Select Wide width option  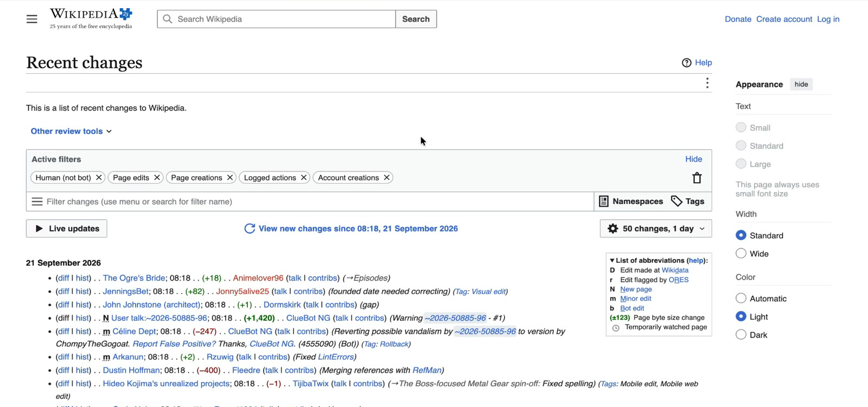(x=741, y=253)
